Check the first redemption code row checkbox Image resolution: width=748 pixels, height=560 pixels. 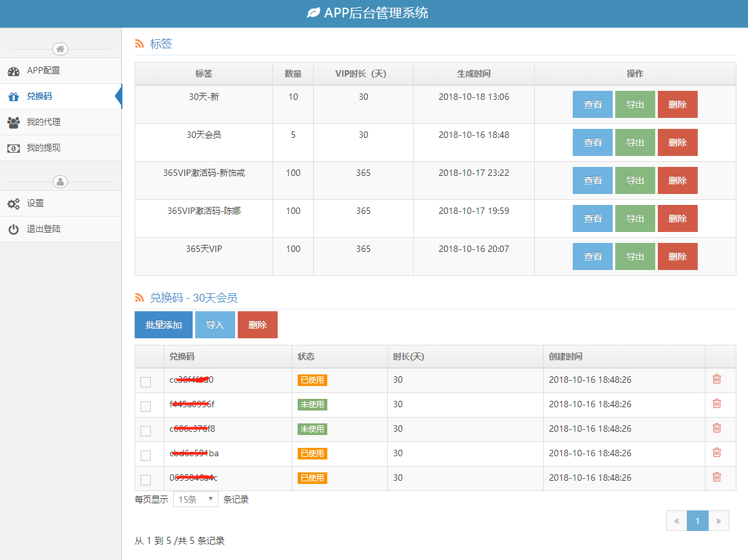pos(146,382)
